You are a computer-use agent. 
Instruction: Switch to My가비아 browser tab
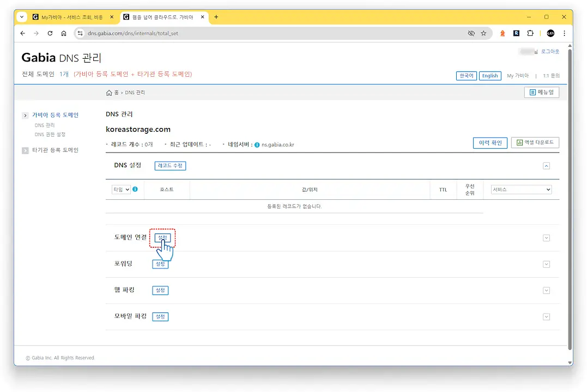point(72,17)
